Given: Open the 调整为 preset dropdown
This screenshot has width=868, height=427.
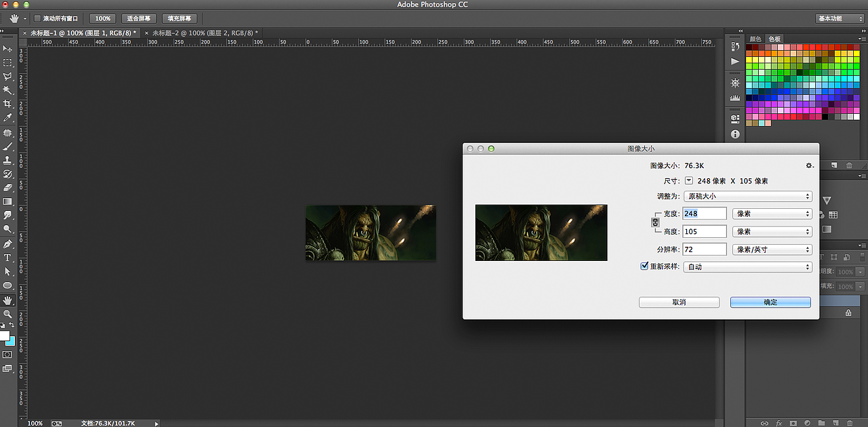Looking at the screenshot, I should (747, 197).
